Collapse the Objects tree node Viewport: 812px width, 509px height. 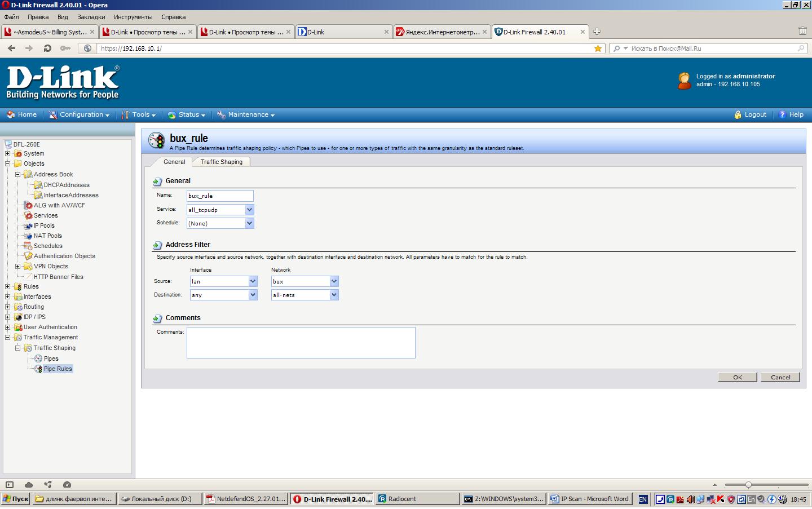point(8,163)
